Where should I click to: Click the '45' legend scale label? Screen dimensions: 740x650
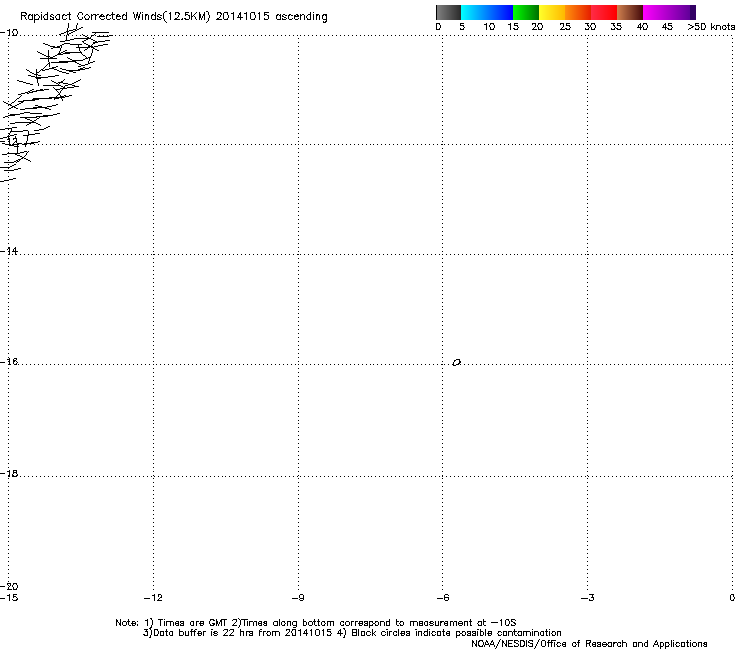click(667, 27)
